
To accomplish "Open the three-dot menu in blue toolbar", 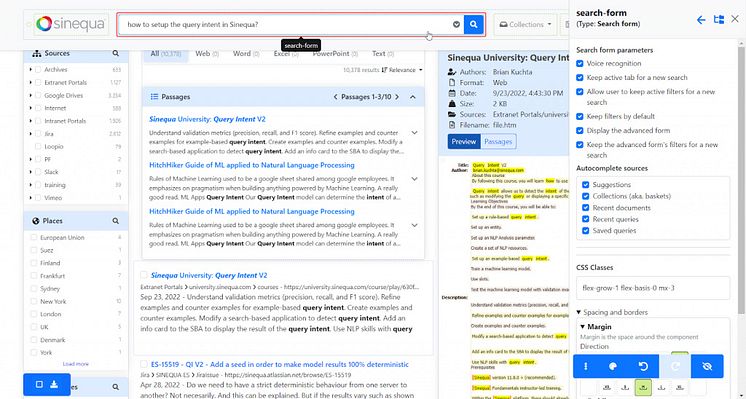I will pyautogui.click(x=586, y=366).
